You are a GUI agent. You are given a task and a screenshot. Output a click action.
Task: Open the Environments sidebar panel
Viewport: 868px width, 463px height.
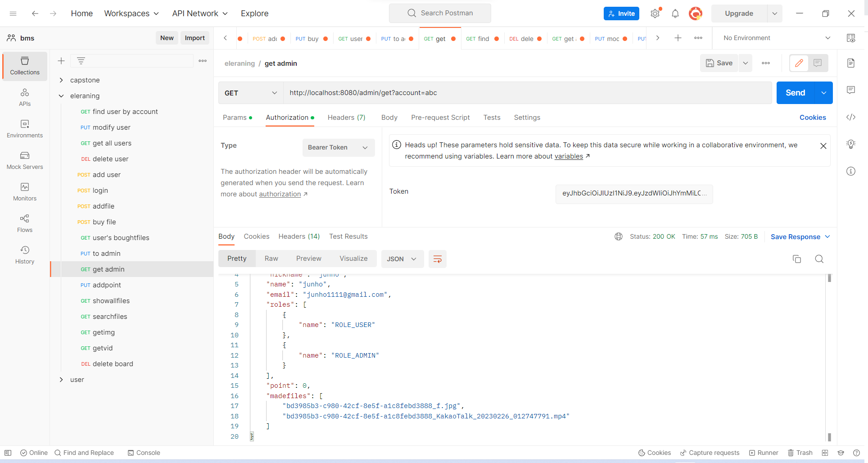tap(25, 129)
